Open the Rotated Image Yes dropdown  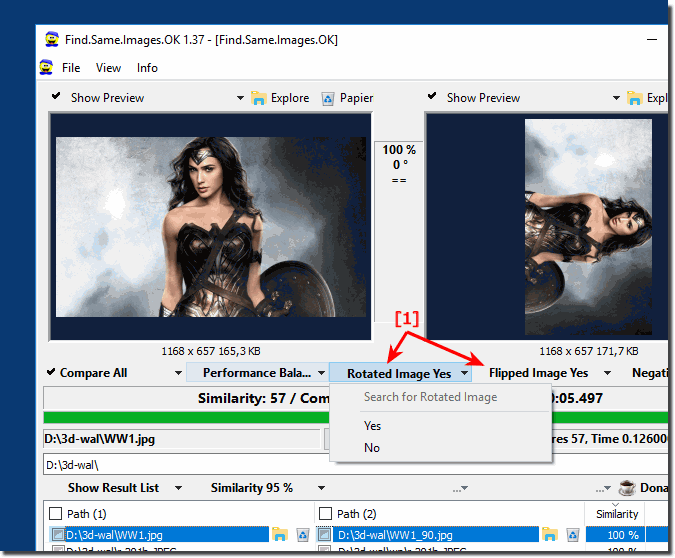tap(400, 373)
